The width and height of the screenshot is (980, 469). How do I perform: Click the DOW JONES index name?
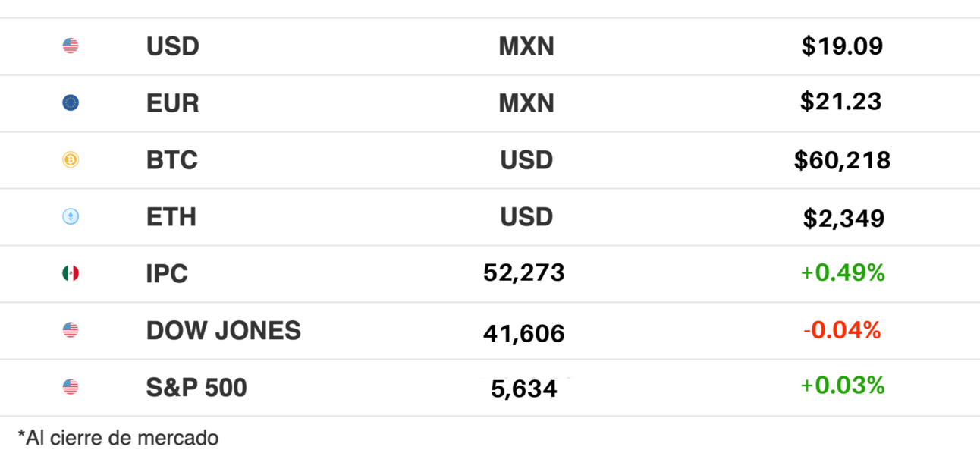pyautogui.click(x=224, y=330)
